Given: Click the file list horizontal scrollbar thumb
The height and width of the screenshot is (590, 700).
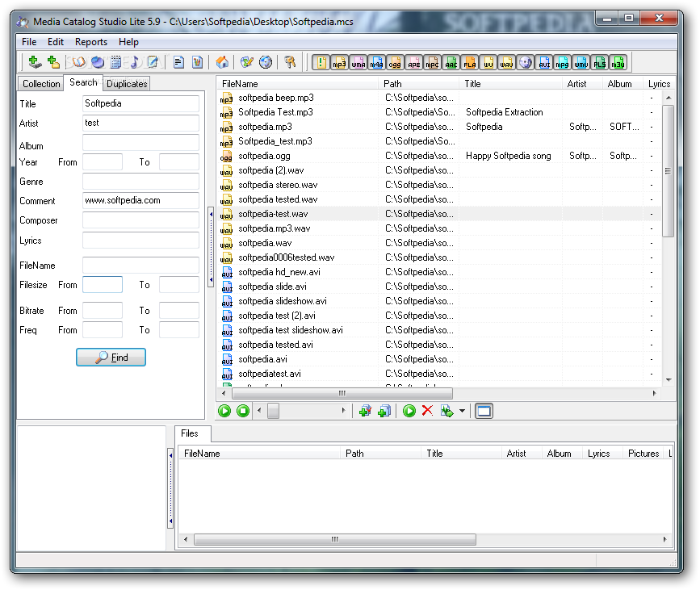Looking at the screenshot, I should (342, 393).
